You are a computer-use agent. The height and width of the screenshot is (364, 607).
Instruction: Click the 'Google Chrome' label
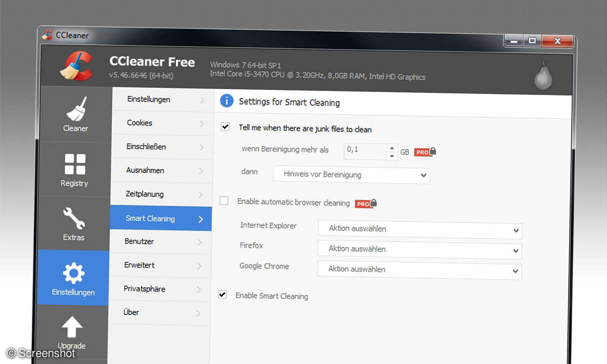coord(264,266)
